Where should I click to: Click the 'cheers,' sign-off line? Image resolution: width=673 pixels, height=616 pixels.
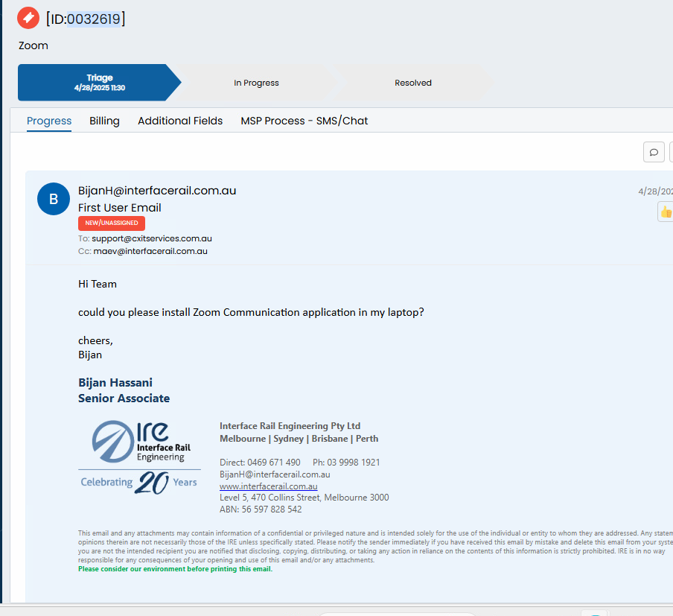pyautogui.click(x=95, y=340)
